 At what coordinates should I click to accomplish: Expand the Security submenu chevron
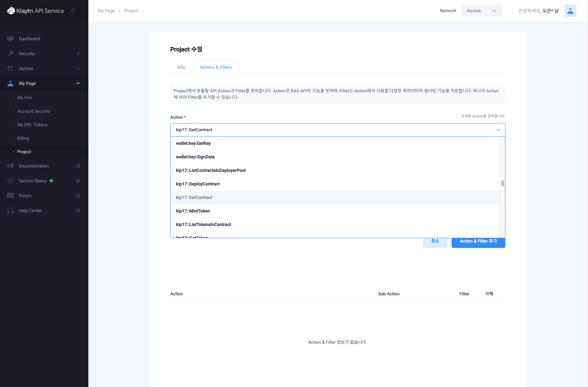click(78, 53)
